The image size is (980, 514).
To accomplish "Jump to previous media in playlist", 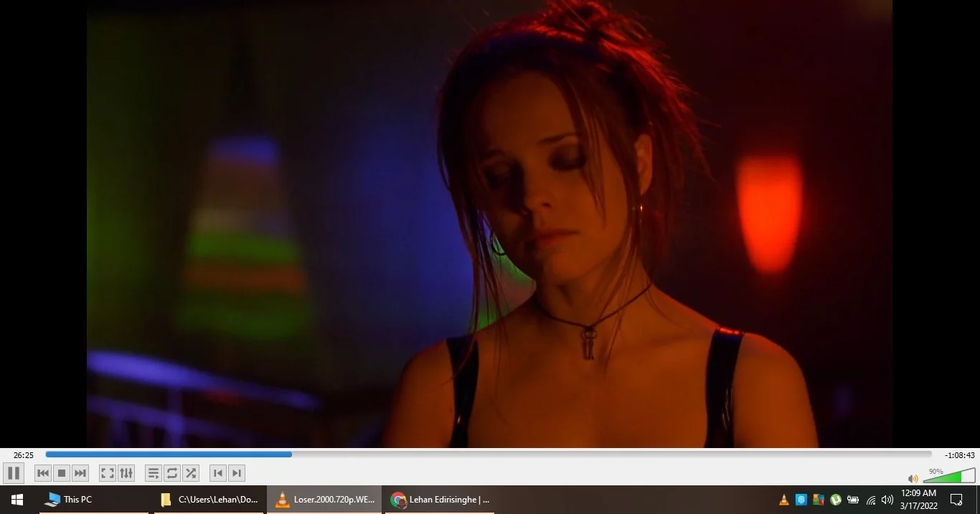I will (43, 473).
